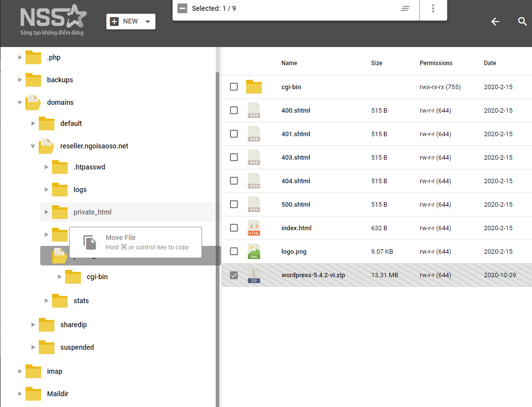Check the checkbox next to 404.shtml
Image resolution: width=532 pixels, height=407 pixels.
point(234,181)
